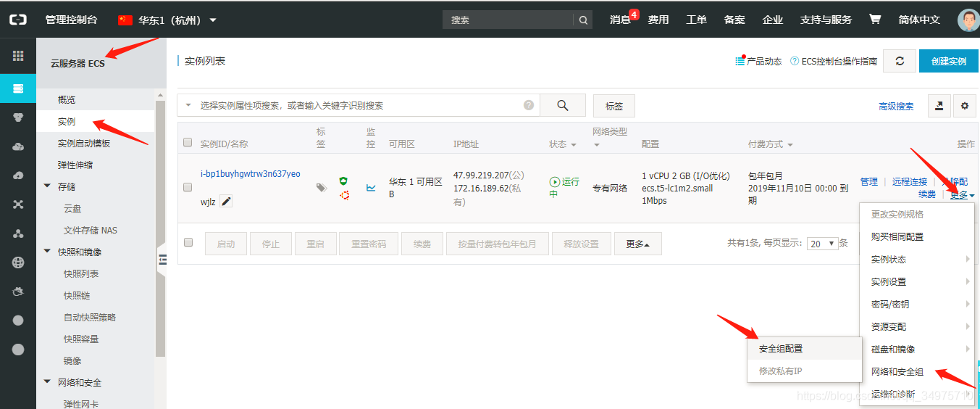Click the magnifier search button beside filter box

(x=562, y=105)
